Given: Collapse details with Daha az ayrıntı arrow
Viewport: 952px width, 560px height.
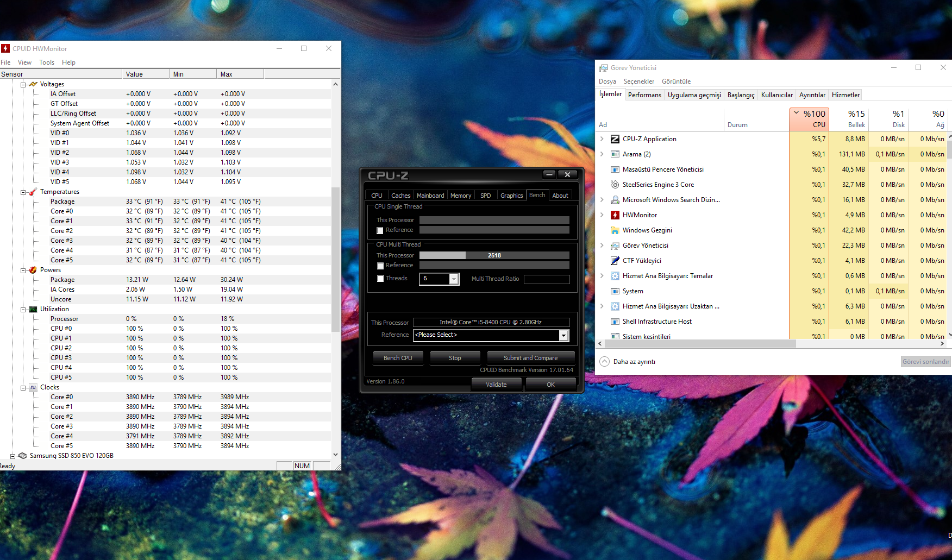Looking at the screenshot, I should 604,361.
